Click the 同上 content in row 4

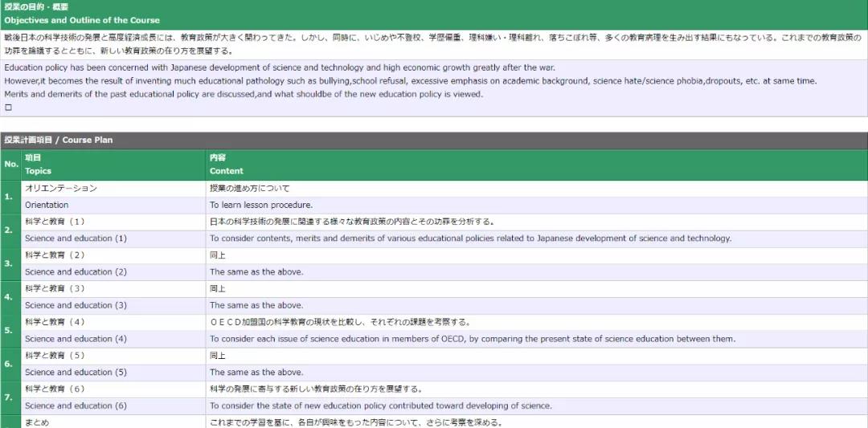(536, 288)
